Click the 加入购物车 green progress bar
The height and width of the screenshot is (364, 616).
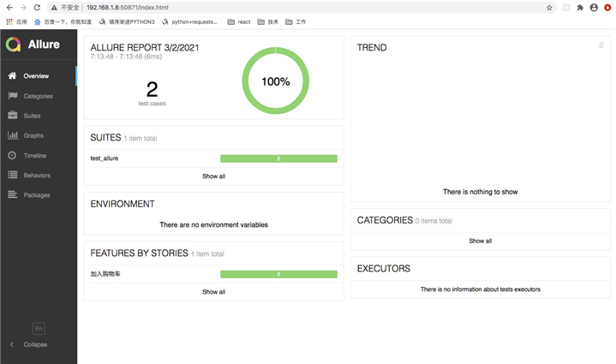[278, 274]
